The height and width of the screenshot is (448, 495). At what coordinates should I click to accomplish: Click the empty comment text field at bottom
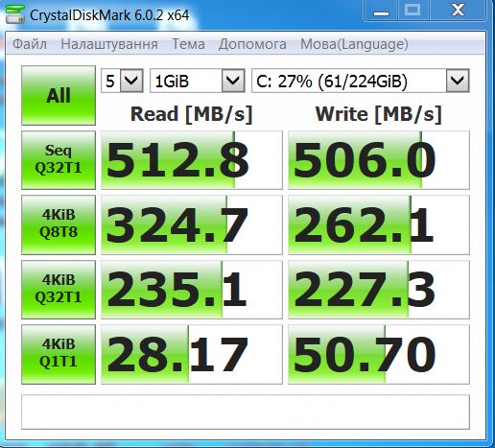pyautogui.click(x=246, y=412)
